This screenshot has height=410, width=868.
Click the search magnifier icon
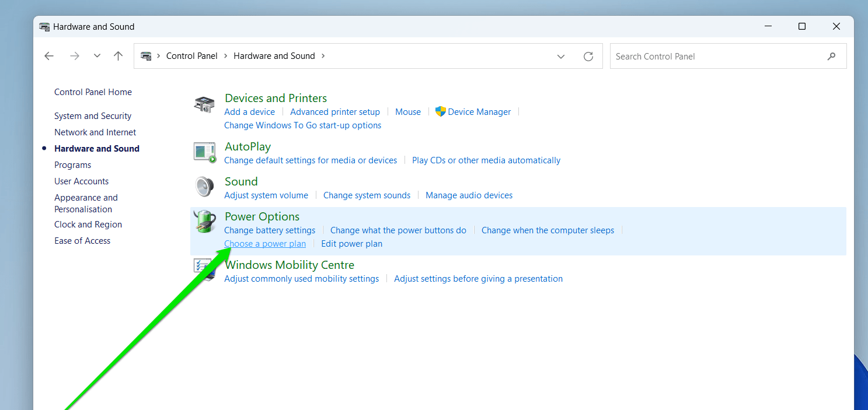tap(831, 56)
